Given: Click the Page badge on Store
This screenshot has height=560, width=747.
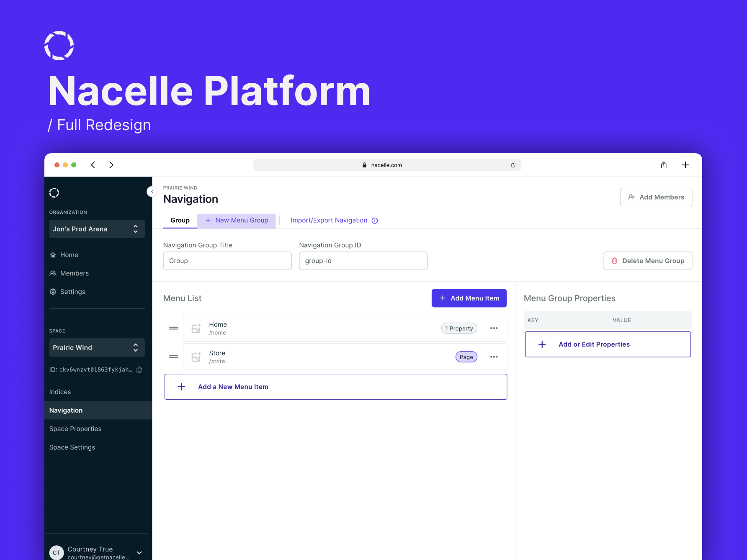Looking at the screenshot, I should pos(466,357).
